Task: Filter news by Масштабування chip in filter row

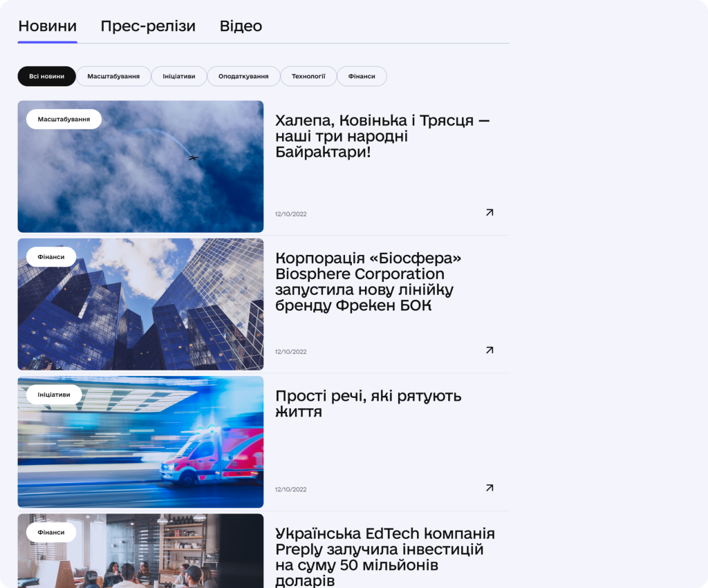Action: pos(113,76)
